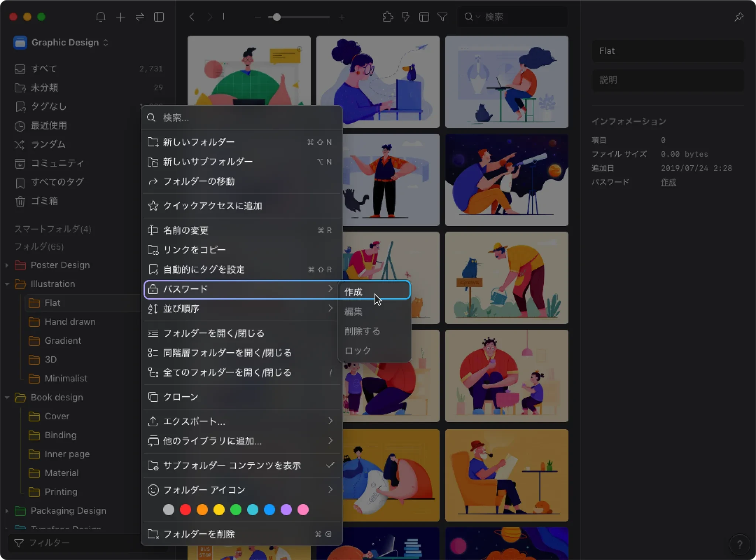Click the Flat folder name field
756x560 pixels.
click(x=668, y=51)
